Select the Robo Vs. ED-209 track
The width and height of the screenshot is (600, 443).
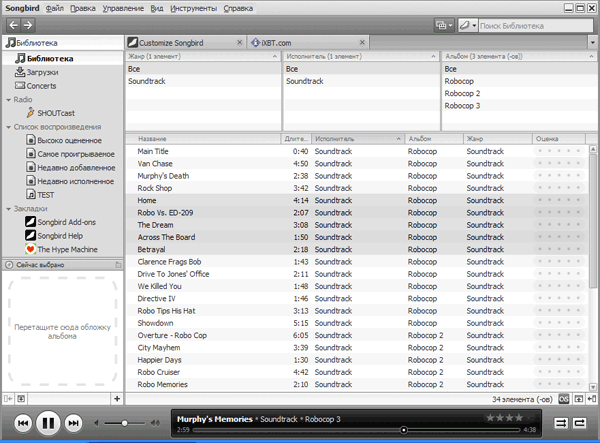[x=357, y=213]
